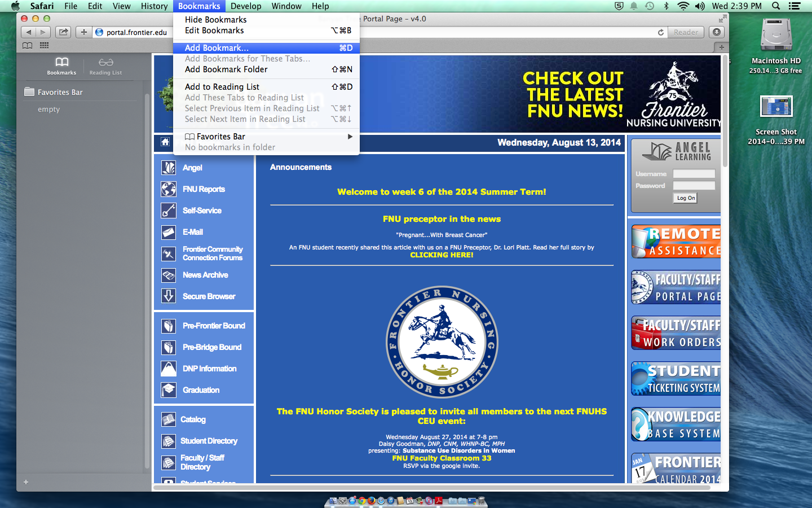Choose Edit Bookmarks menu item
Screen dimensions: 812x508
pyautogui.click(x=266, y=30)
